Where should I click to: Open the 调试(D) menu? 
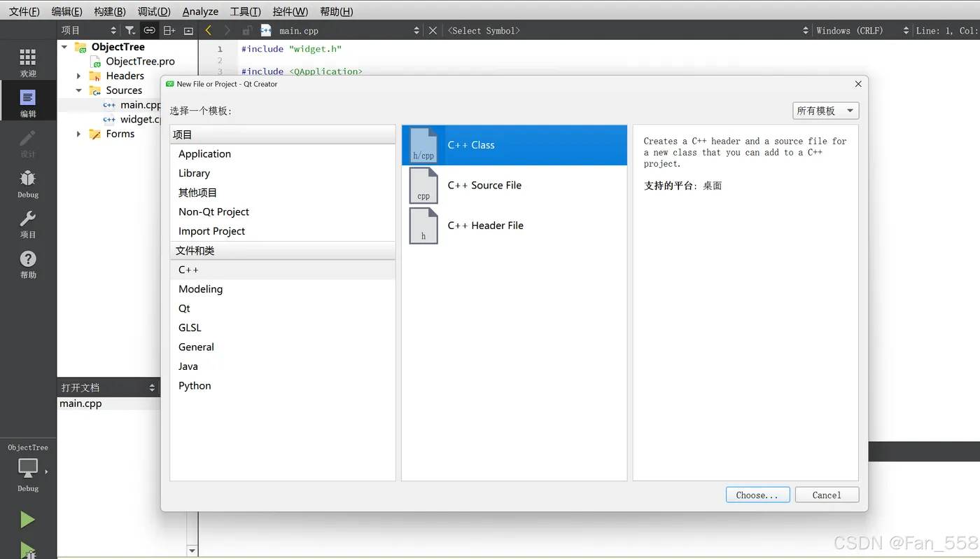coord(154,11)
